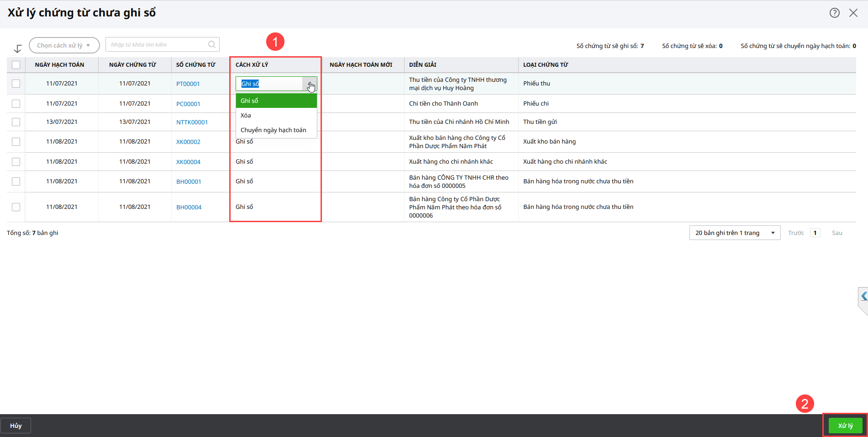Toggle the 'Ghi sổ' combo box arrow
Image resolution: width=868 pixels, height=437 pixels.
pos(310,84)
